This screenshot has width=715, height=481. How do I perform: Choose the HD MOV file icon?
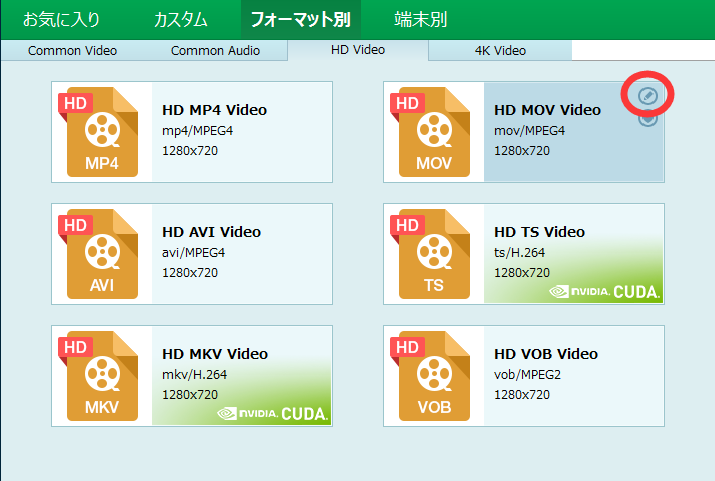430,132
